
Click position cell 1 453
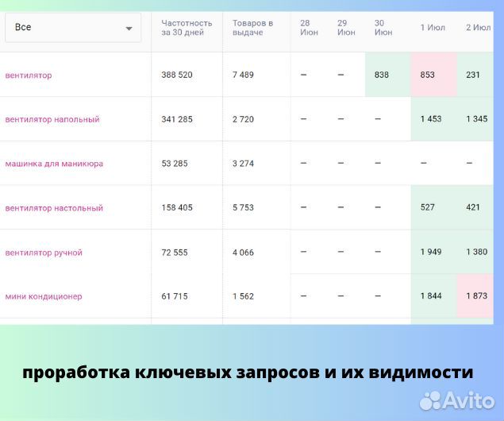[x=434, y=119]
